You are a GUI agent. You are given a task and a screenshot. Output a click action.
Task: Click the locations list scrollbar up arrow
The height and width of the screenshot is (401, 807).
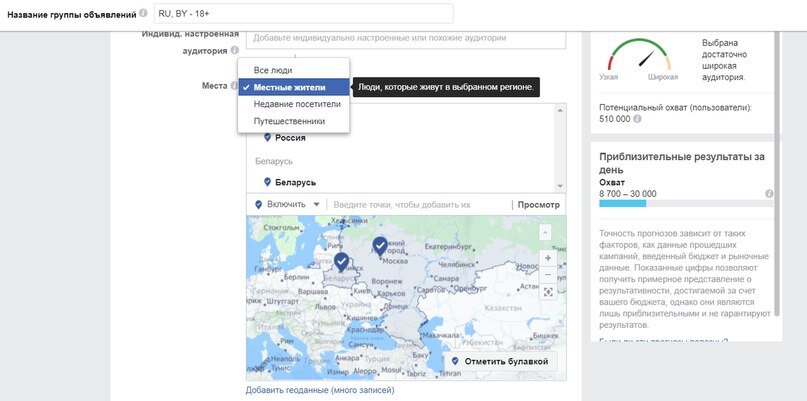pos(560,111)
